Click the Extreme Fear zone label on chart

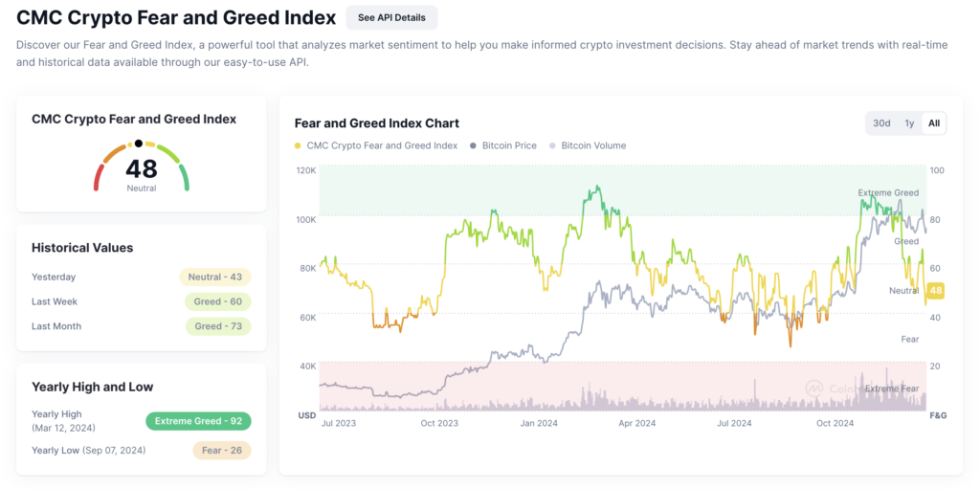(892, 389)
